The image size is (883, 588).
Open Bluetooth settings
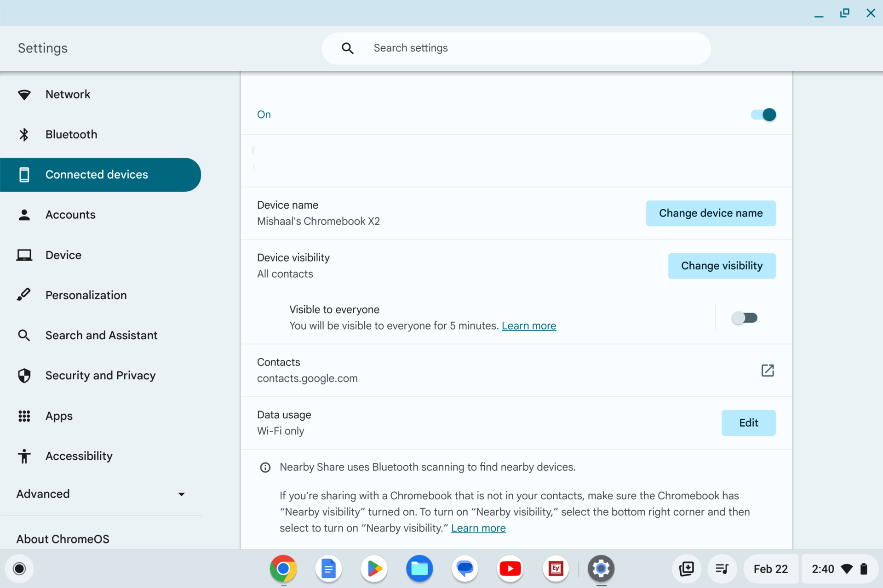point(71,135)
